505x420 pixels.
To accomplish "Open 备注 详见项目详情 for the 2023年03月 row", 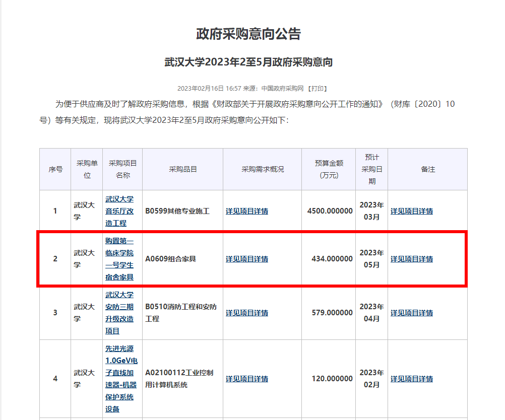I will [412, 211].
